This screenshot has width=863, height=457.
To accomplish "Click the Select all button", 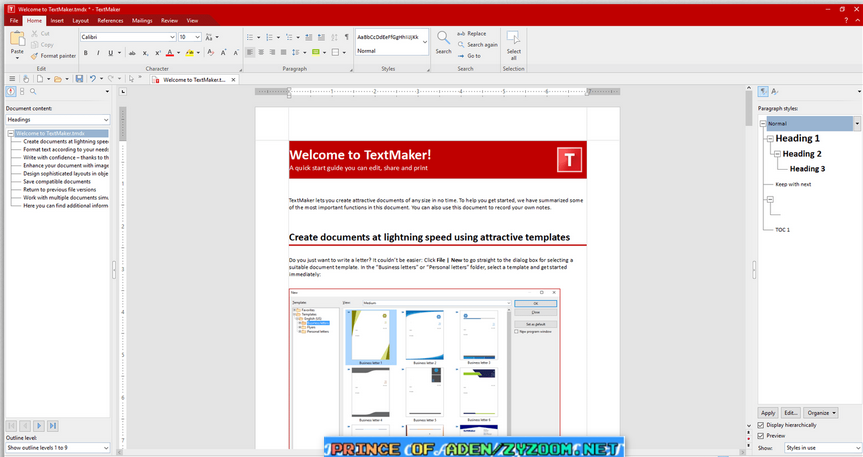I will 514,45.
